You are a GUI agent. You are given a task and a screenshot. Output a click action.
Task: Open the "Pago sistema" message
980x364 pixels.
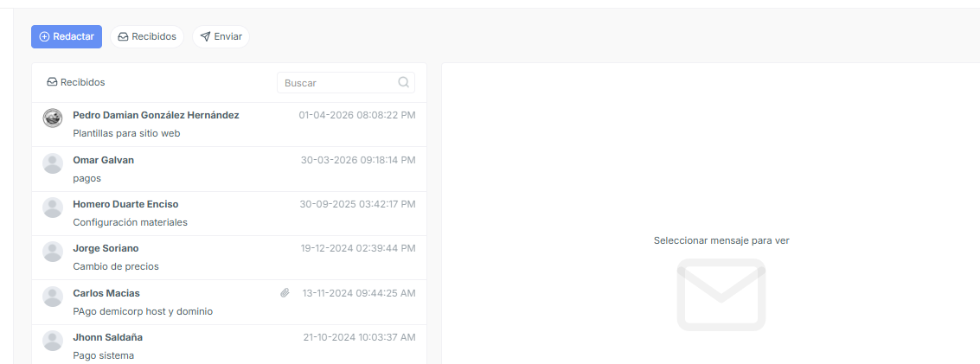click(x=228, y=345)
